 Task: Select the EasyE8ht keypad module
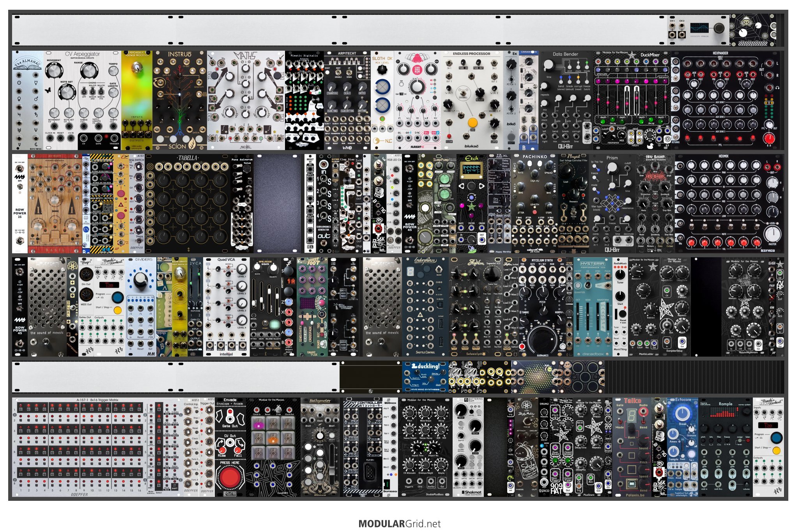coord(273,447)
